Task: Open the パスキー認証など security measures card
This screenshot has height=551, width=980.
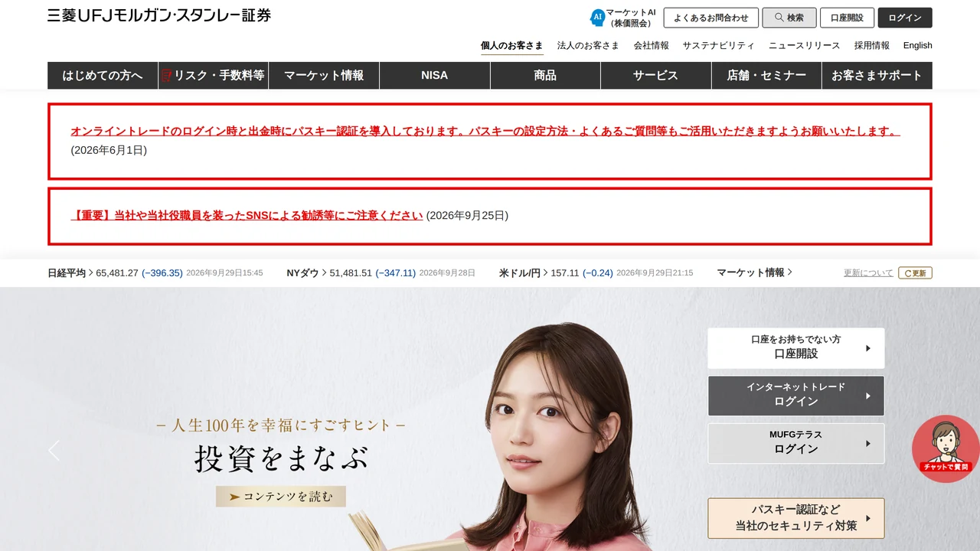Action: (x=796, y=518)
